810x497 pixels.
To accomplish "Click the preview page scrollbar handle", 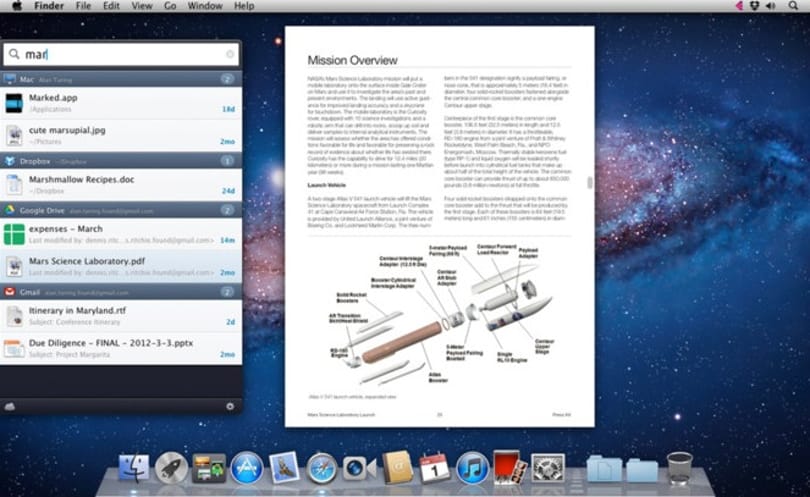I will 589,182.
